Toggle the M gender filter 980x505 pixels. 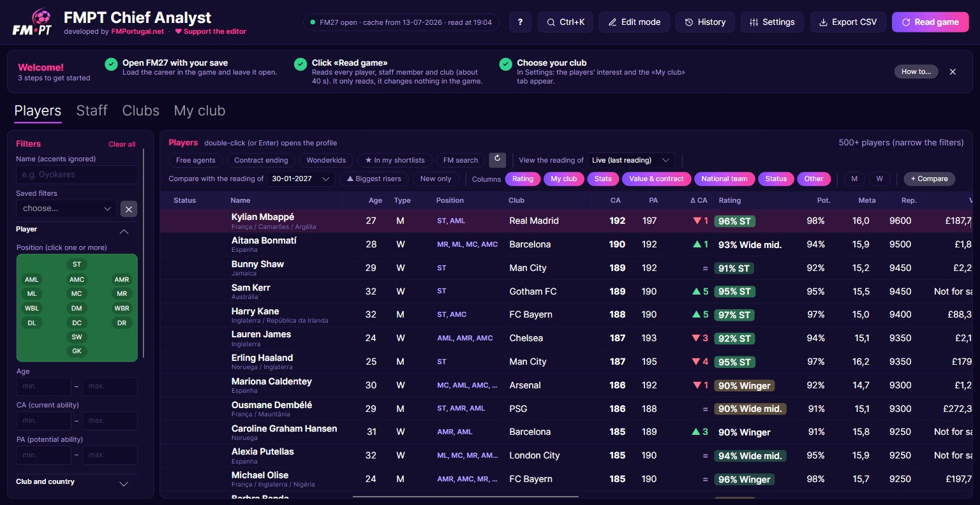pos(854,179)
